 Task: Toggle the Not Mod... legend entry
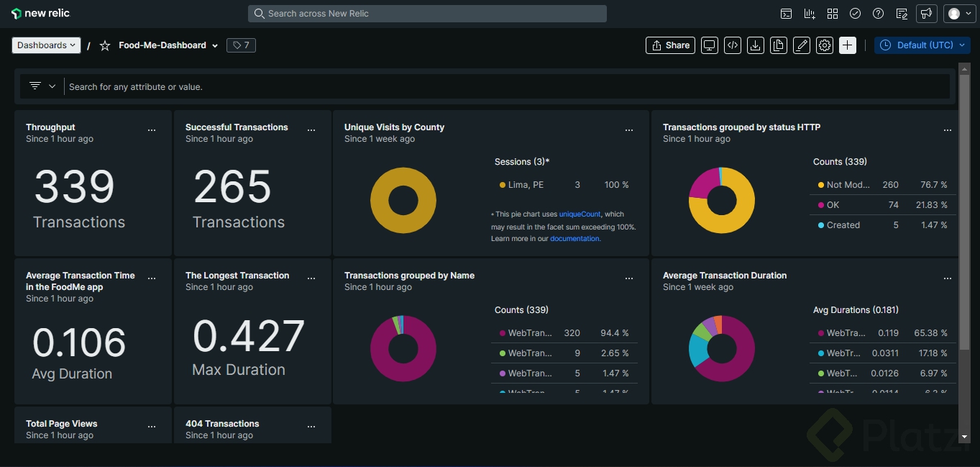coord(884,185)
